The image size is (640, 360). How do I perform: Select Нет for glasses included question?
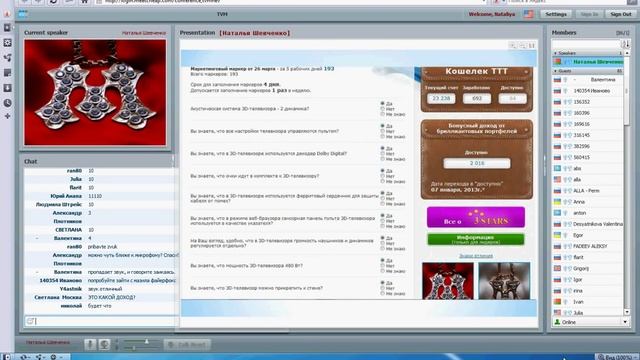pos(382,176)
